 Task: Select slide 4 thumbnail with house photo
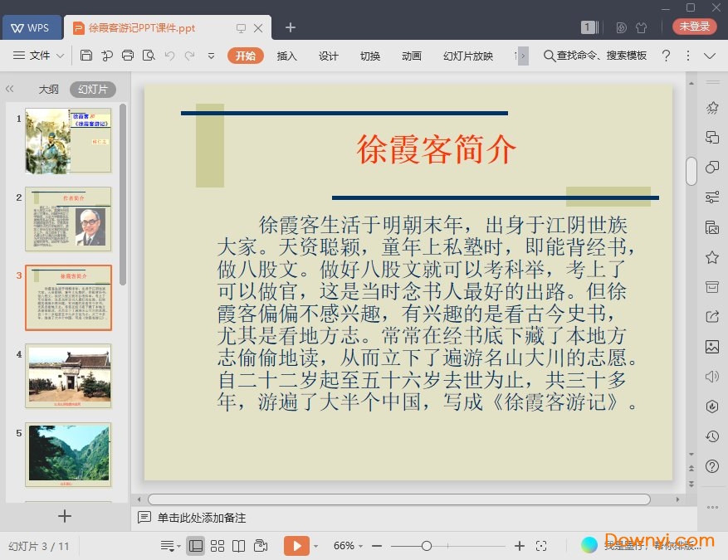(x=68, y=376)
